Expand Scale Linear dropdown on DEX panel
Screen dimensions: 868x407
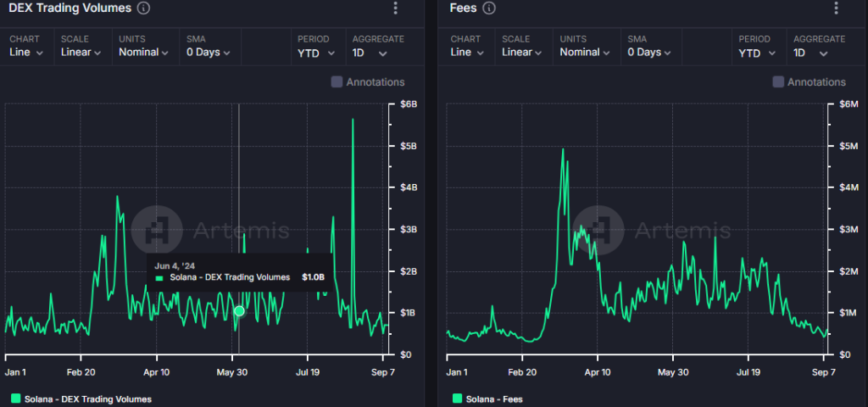pyautogui.click(x=81, y=52)
